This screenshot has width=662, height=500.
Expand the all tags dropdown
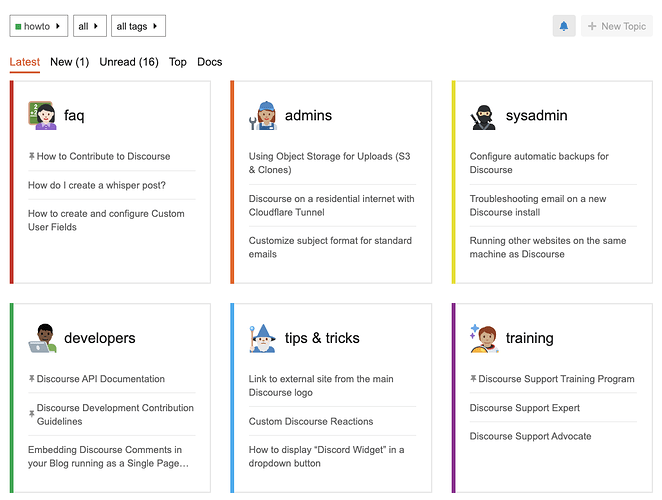point(138,26)
